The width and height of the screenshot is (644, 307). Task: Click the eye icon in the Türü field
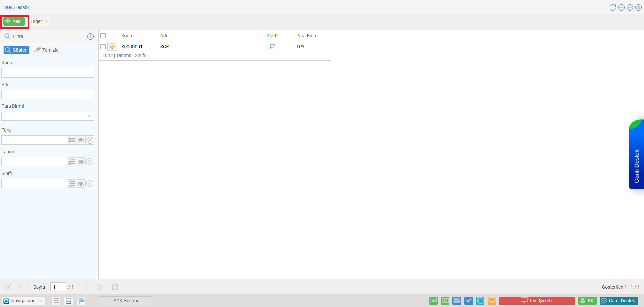pyautogui.click(x=81, y=140)
